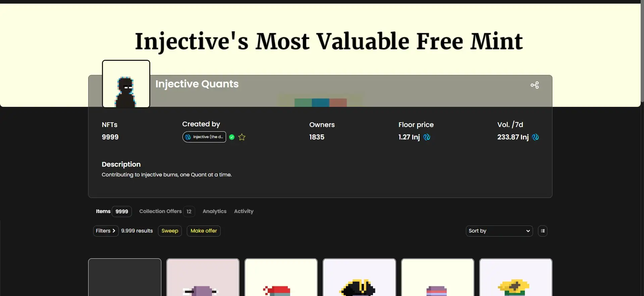This screenshot has height=296, width=644.
Task: Select the Items tab
Action: (x=103, y=211)
